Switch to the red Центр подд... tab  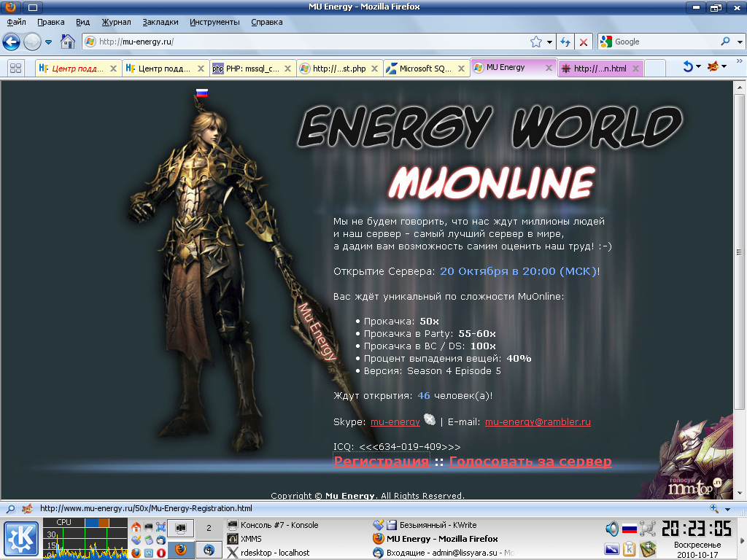pos(77,69)
